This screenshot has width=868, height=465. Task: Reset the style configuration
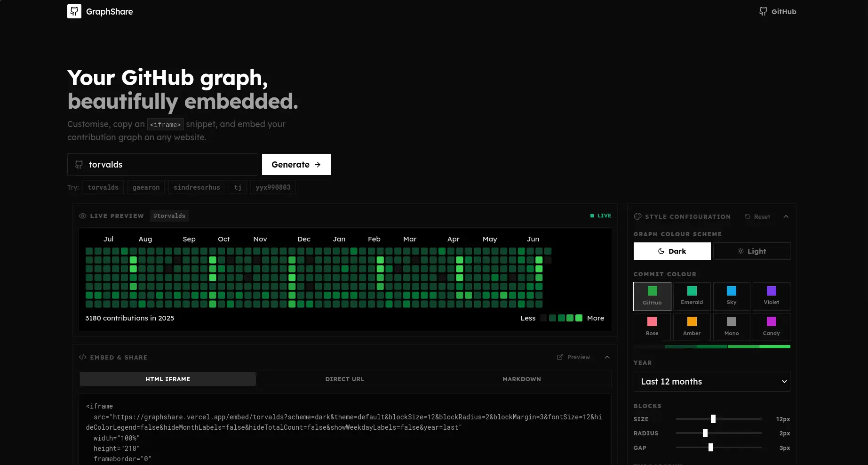pos(757,216)
